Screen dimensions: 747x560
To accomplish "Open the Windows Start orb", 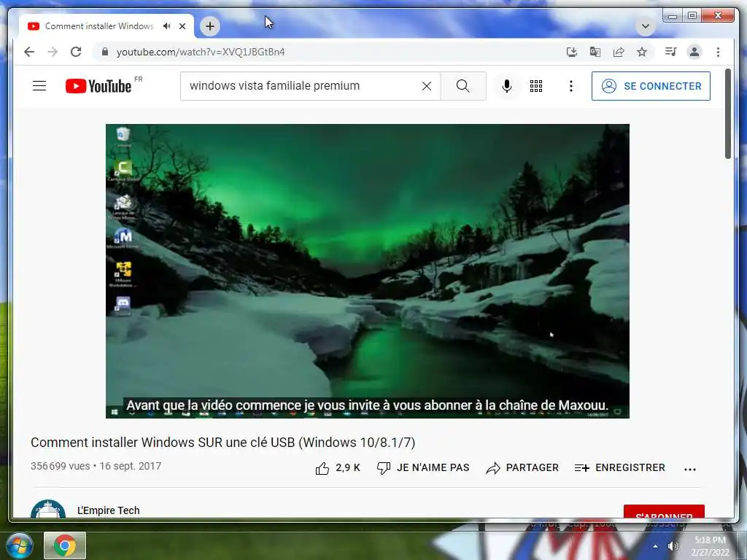I will (x=18, y=545).
